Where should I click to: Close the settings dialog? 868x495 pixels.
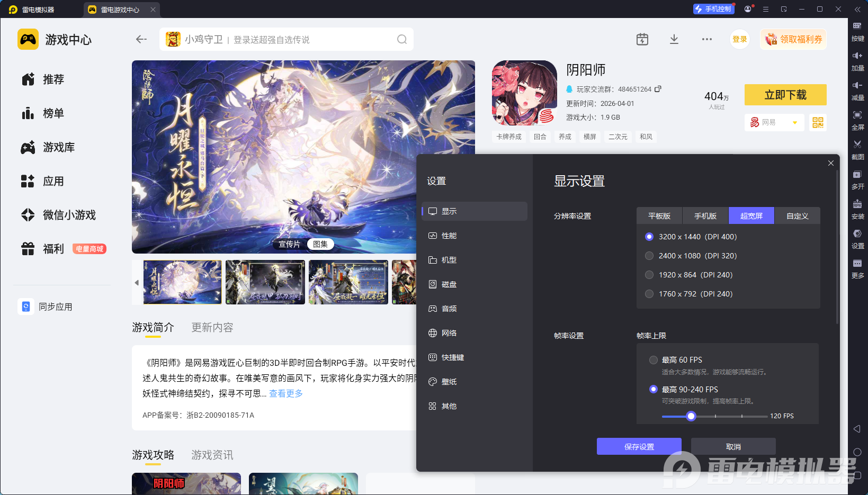830,163
